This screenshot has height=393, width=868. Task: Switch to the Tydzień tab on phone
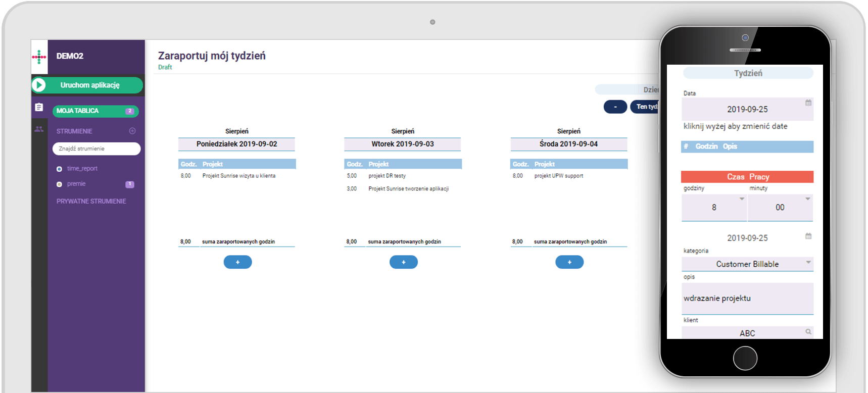[x=748, y=73]
